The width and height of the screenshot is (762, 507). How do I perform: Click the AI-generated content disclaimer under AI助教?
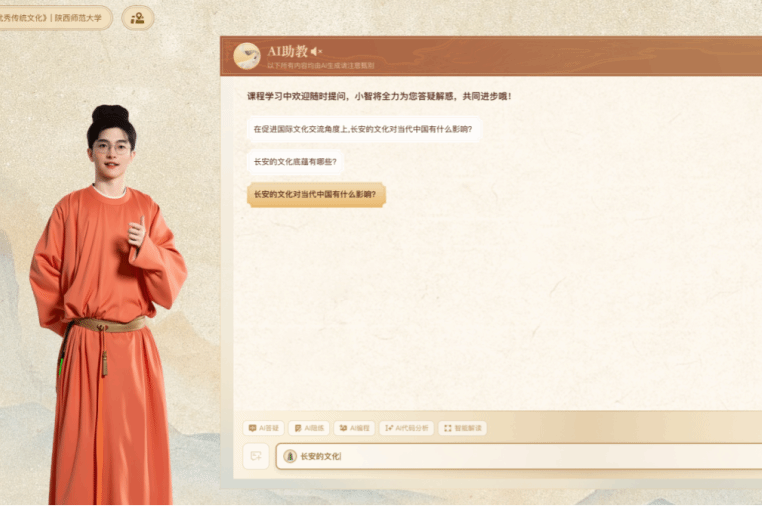coord(321,66)
